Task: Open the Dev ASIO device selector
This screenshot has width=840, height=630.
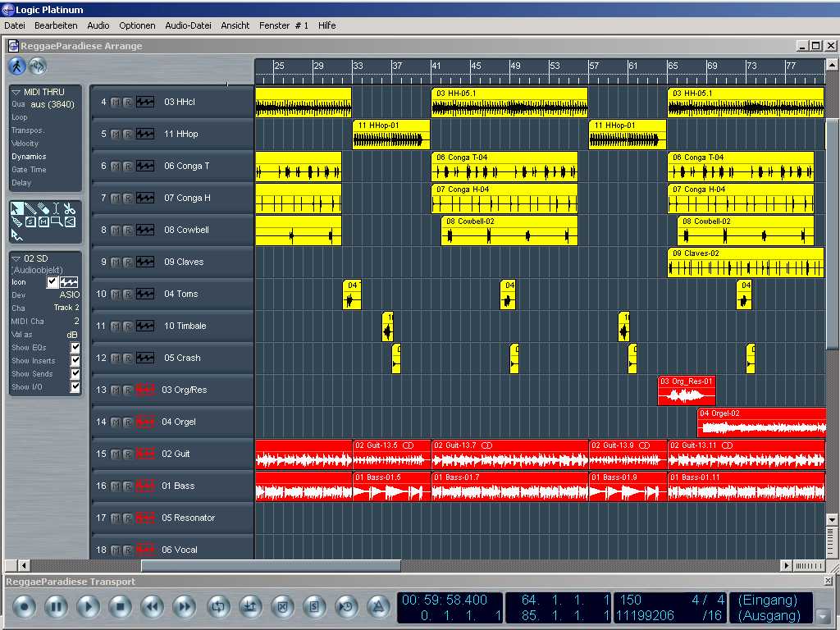Action: [x=70, y=294]
